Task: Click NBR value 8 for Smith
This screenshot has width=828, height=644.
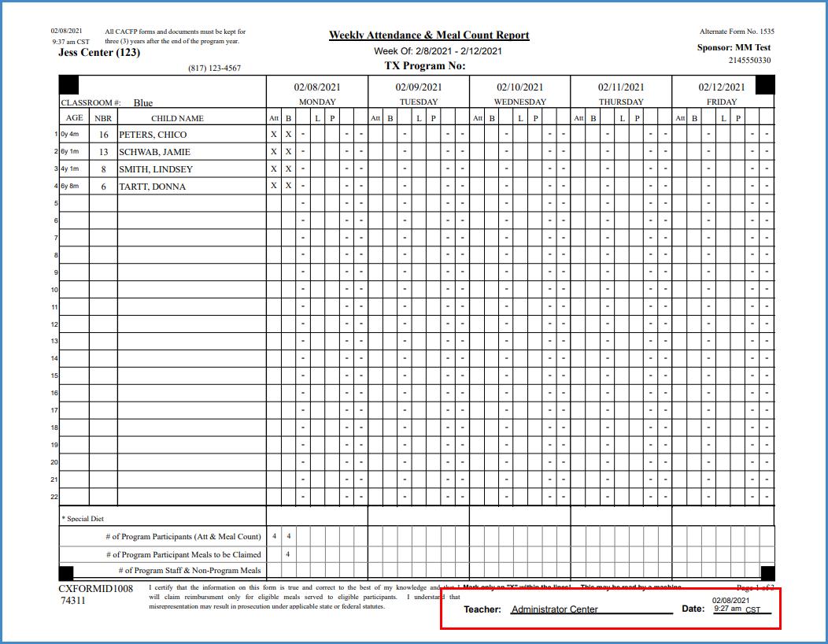Action: tap(104, 169)
